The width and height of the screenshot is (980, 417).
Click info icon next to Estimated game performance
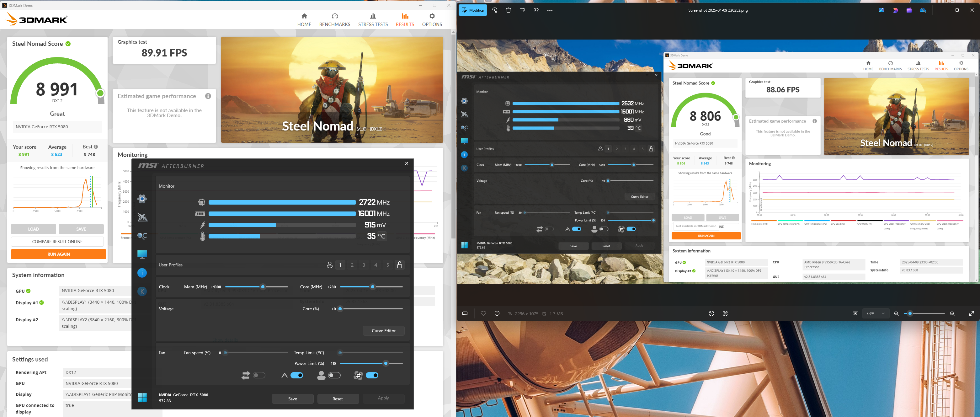[208, 96]
